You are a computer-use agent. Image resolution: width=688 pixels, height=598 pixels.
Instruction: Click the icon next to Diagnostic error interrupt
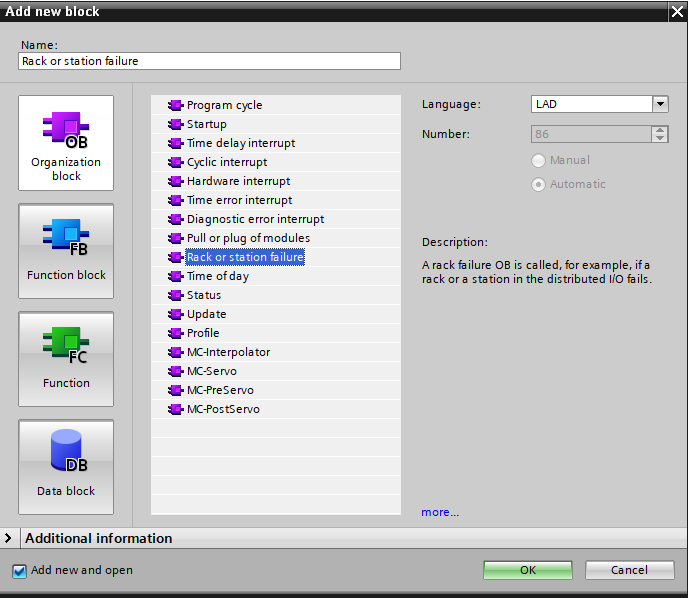176,219
